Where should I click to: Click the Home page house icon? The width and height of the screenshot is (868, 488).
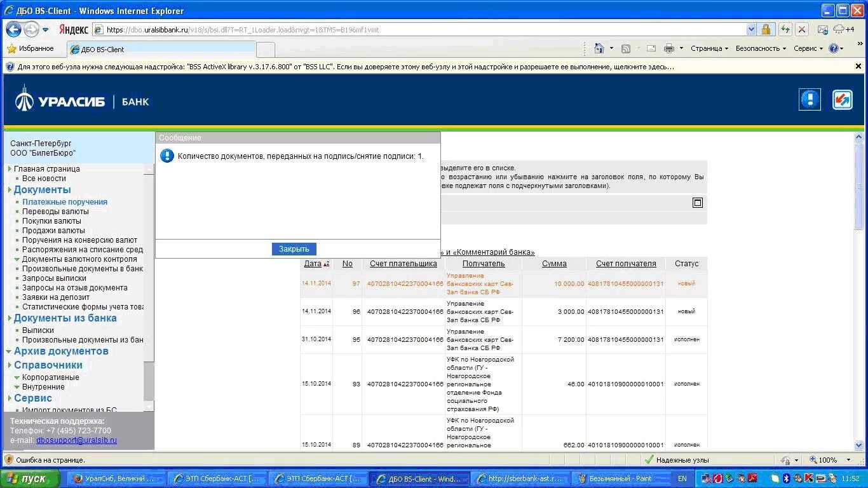click(599, 48)
